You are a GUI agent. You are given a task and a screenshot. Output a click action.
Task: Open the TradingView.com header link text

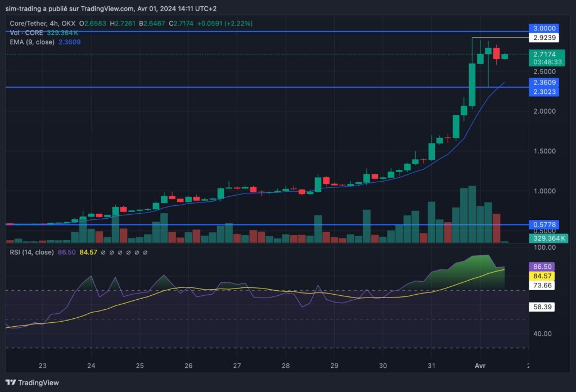pyautogui.click(x=107, y=8)
